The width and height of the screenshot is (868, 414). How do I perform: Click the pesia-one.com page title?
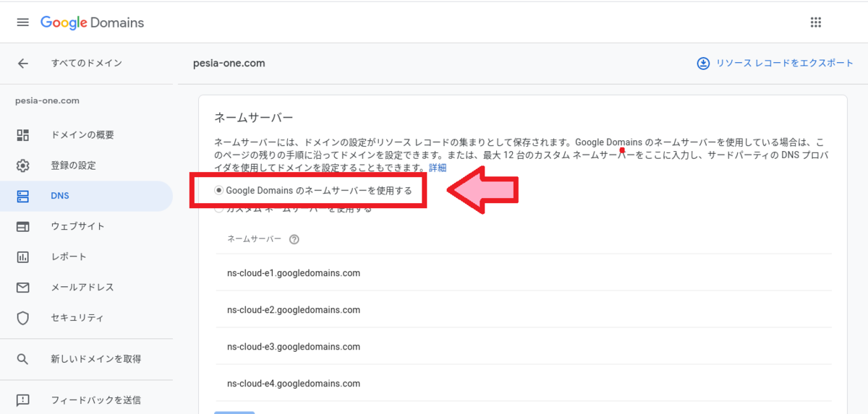(x=229, y=64)
